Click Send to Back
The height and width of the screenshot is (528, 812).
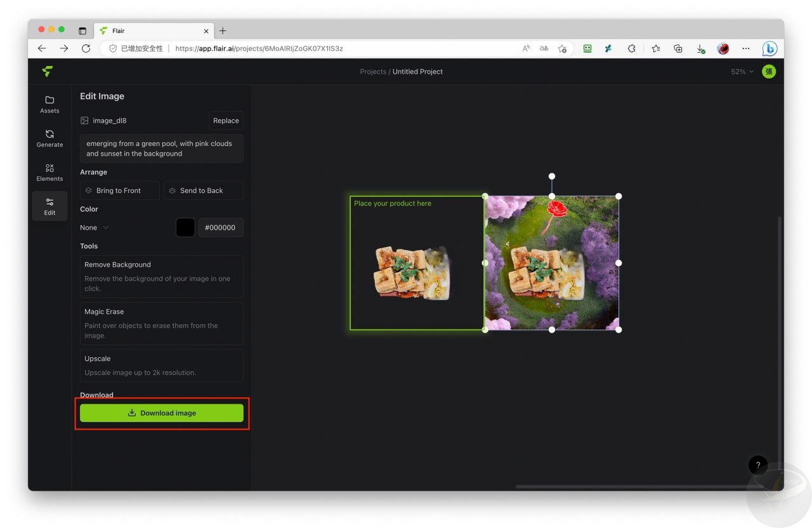(x=203, y=190)
